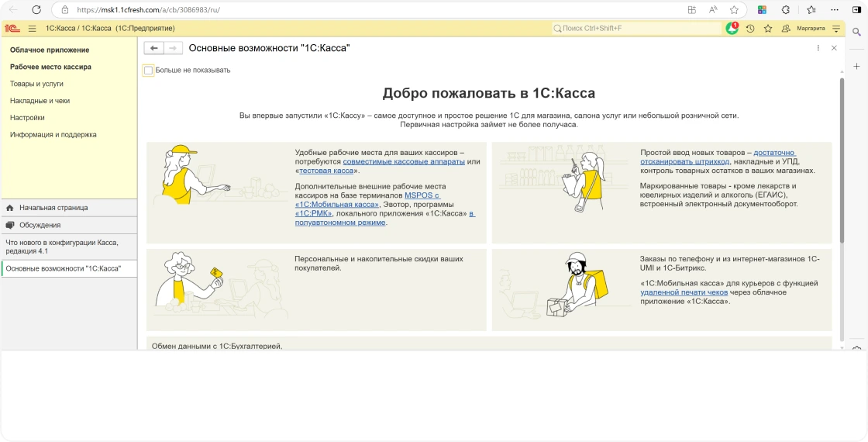Image resolution: width=868 pixels, height=442 pixels.
Task: Switch to Начальная страница tab
Action: (69, 208)
